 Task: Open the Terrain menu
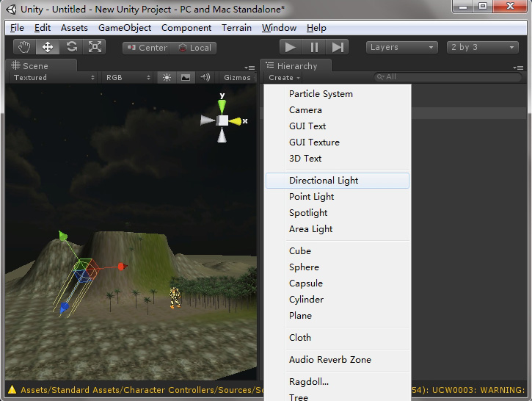pyautogui.click(x=236, y=27)
